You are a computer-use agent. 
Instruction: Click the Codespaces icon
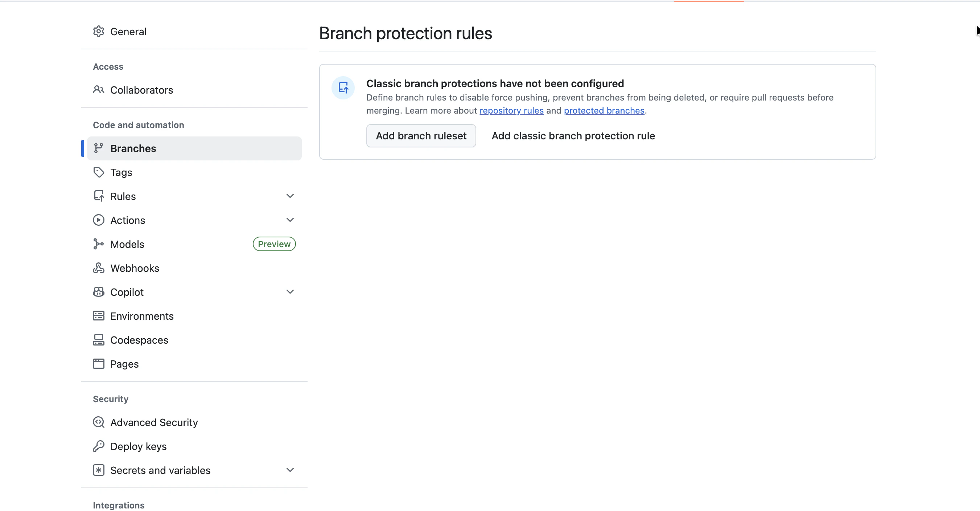click(x=99, y=340)
